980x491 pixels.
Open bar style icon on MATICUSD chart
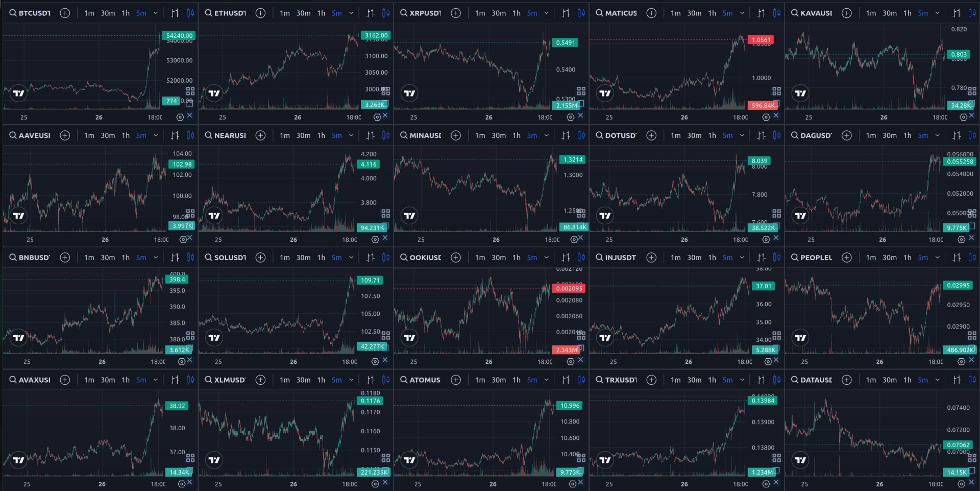(762, 13)
